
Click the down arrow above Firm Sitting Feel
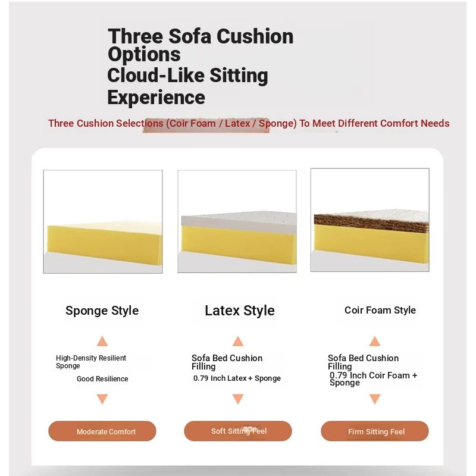pyautogui.click(x=375, y=399)
